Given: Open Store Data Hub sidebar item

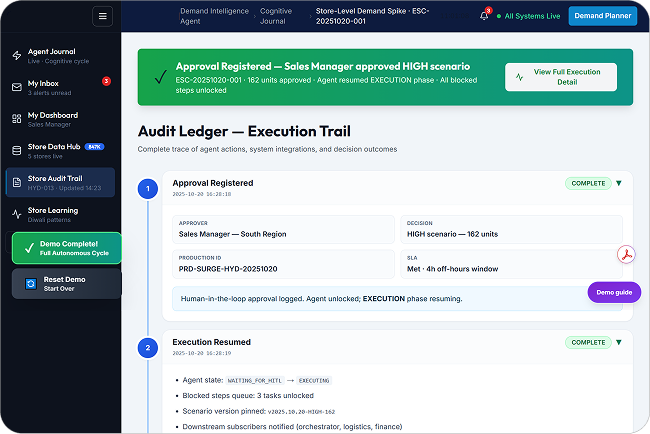Looking at the screenshot, I should pyautogui.click(x=60, y=150).
